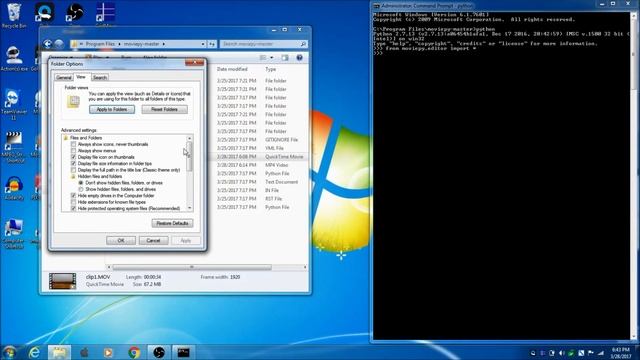Click the Explorer back arrow button
640x360 pixels.
pyautogui.click(x=48, y=44)
